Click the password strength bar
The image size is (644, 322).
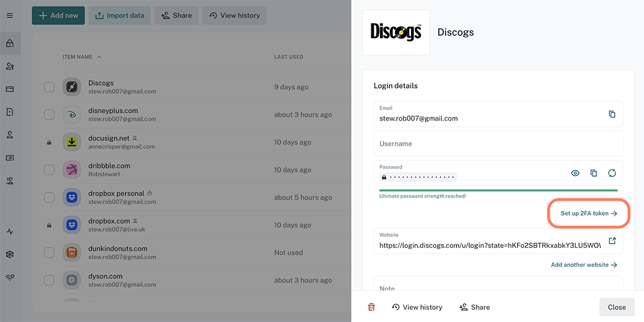(498, 190)
